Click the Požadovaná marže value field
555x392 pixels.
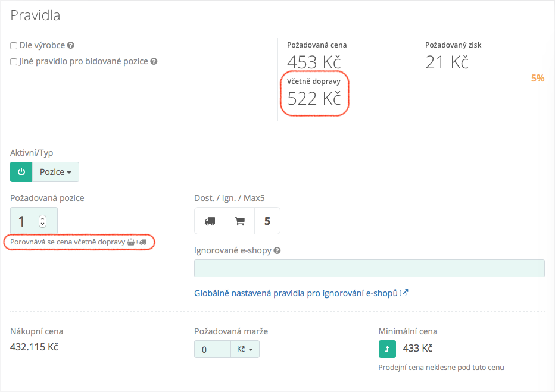(x=212, y=349)
